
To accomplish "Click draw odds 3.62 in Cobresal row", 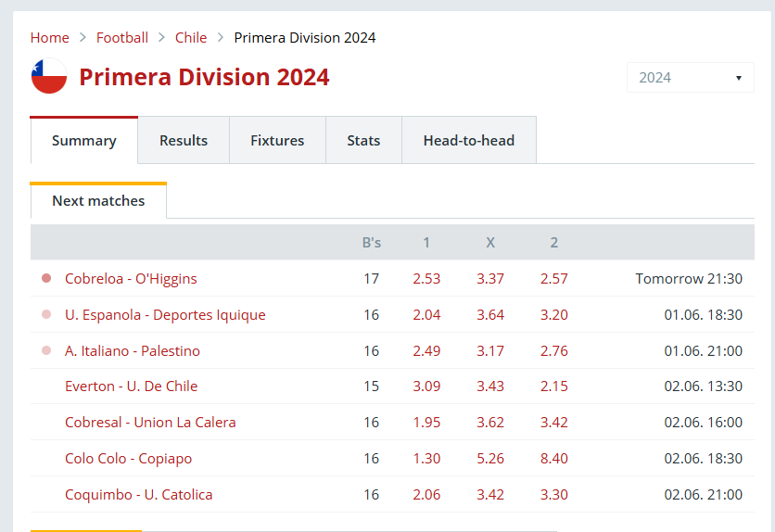I will pos(490,423).
